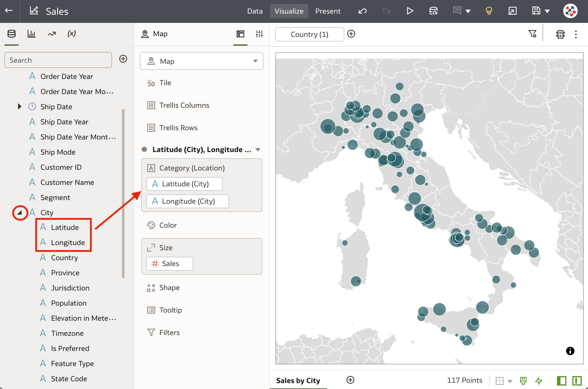Toggle the left panel layout button

click(x=561, y=381)
